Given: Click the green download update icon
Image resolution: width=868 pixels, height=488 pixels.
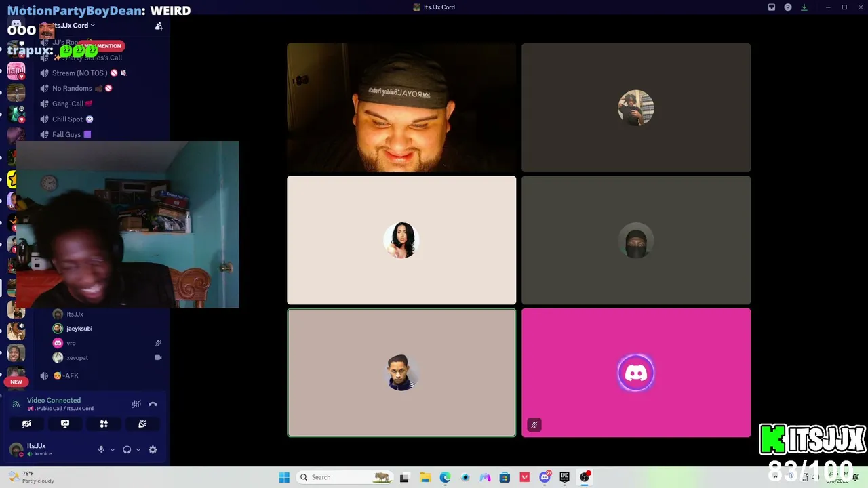Looking at the screenshot, I should (804, 7).
